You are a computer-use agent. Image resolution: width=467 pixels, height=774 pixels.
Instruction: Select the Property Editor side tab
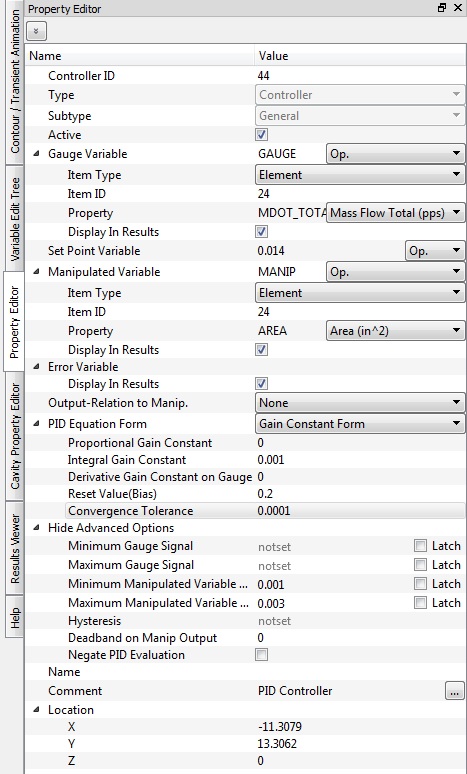click(14, 321)
